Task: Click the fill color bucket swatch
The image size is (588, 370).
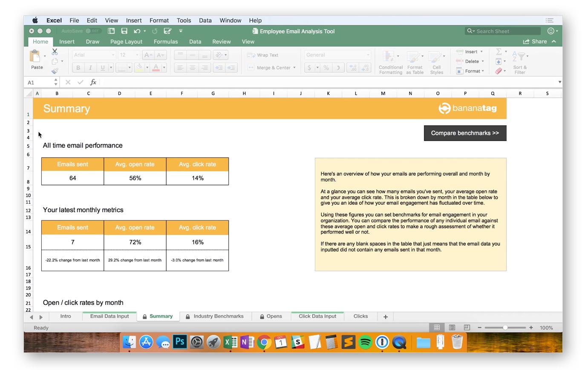Action: [139, 68]
